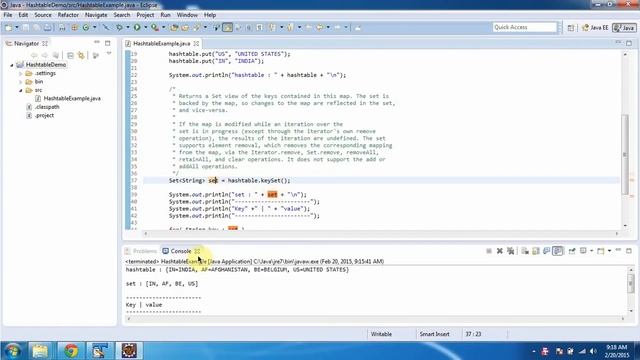Run the program with green play icon

tap(137, 27)
